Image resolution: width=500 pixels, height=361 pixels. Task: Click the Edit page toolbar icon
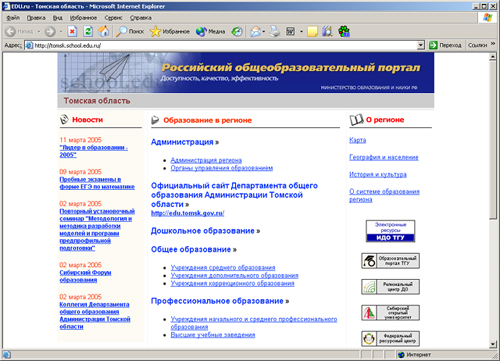tap(291, 31)
